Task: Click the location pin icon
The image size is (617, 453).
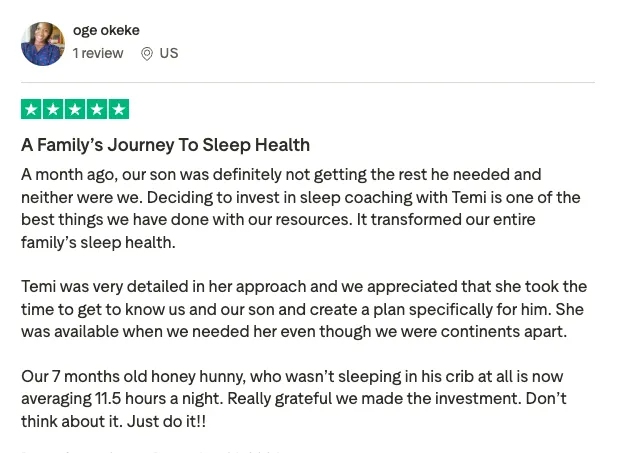Action: pos(147,54)
